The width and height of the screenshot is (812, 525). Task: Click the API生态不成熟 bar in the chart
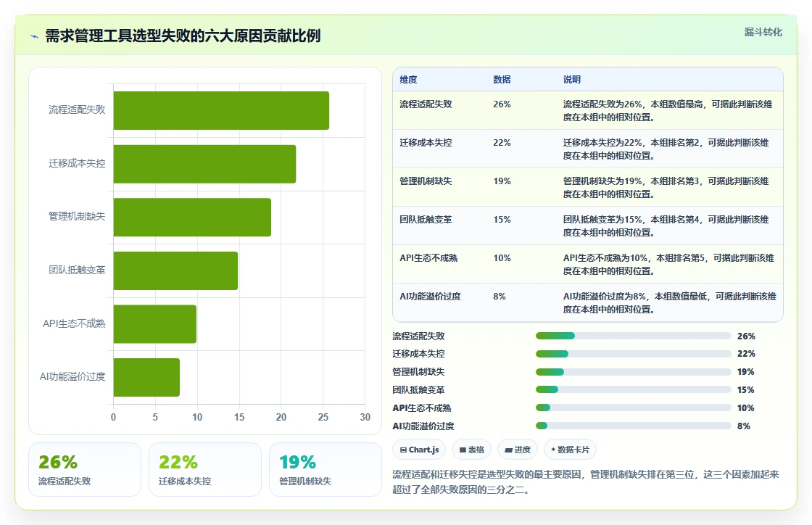pyautogui.click(x=155, y=324)
